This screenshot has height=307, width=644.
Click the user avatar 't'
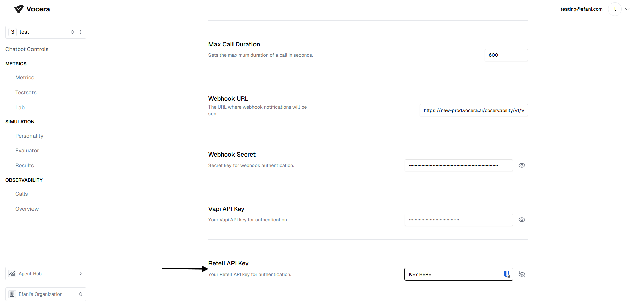pyautogui.click(x=615, y=9)
